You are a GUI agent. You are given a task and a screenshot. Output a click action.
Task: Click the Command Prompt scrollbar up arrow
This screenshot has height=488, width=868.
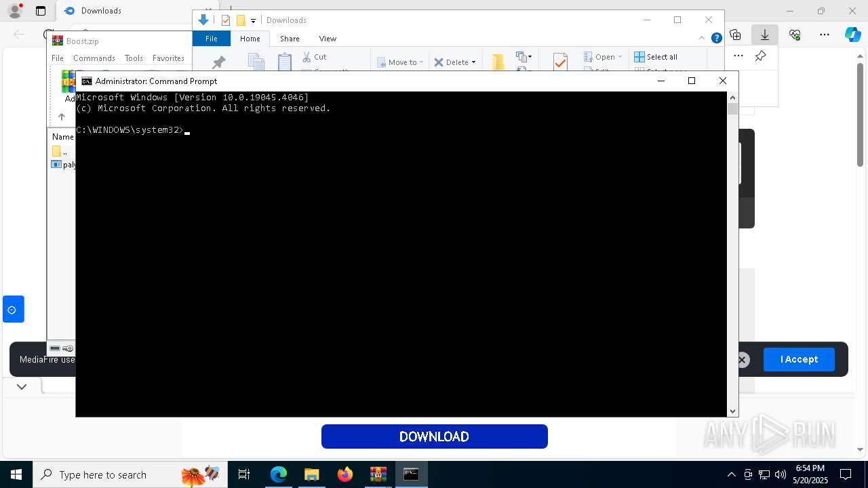[732, 98]
